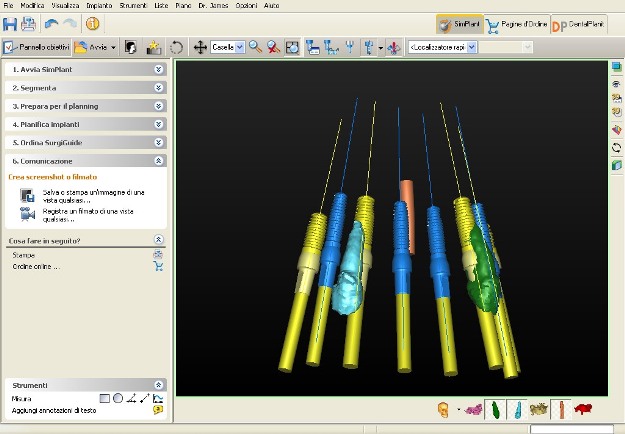Click the star wizard icon in toolbar
This screenshot has height=434, width=625.
pos(153,47)
